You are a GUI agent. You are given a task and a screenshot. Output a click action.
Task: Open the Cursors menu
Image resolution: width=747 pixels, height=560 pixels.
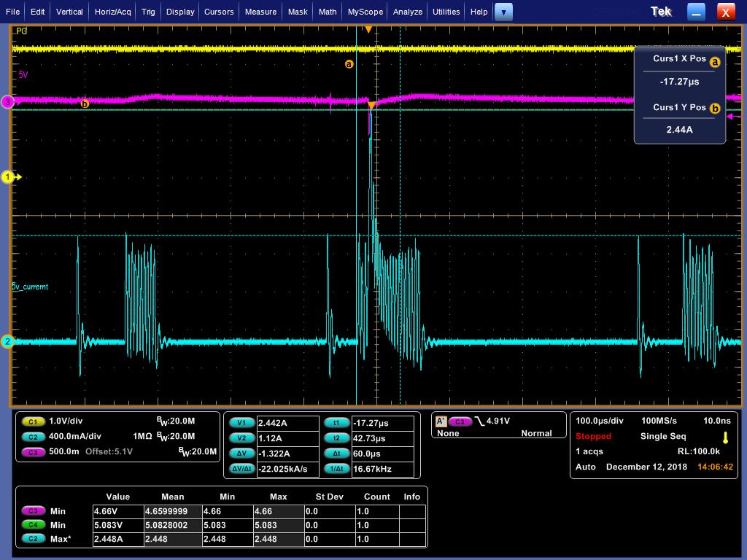click(219, 12)
